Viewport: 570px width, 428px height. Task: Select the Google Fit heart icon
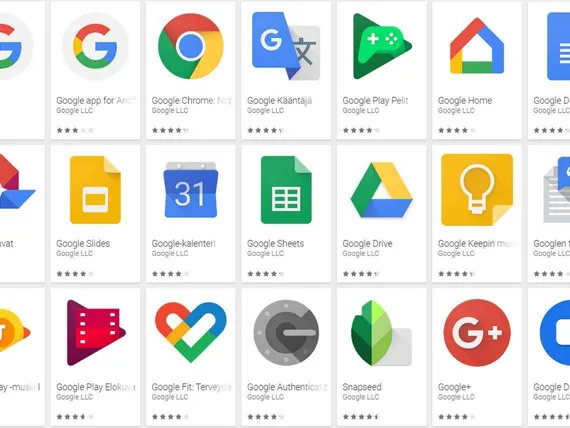[190, 333]
